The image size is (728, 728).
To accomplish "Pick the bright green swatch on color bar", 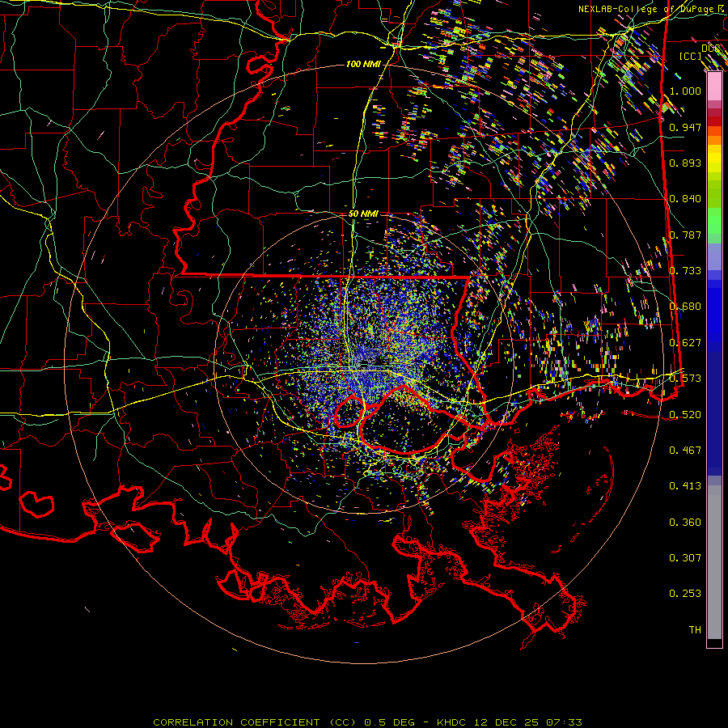I will [x=714, y=221].
